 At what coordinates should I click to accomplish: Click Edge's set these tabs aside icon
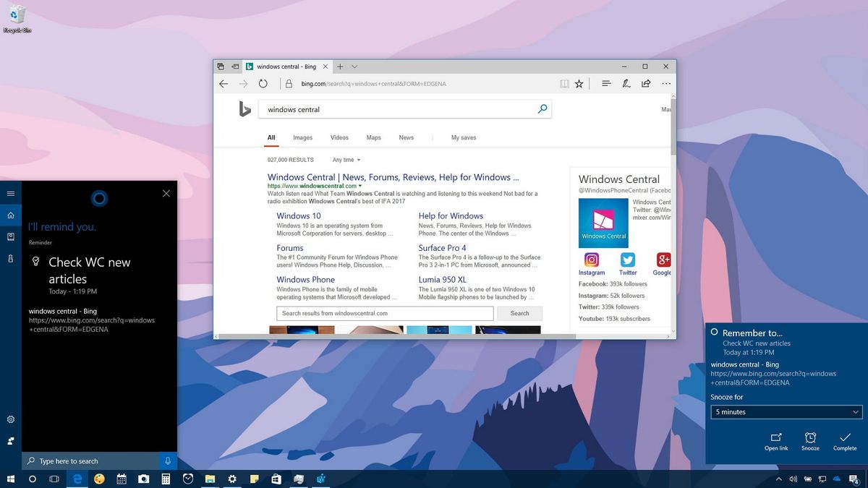235,67
